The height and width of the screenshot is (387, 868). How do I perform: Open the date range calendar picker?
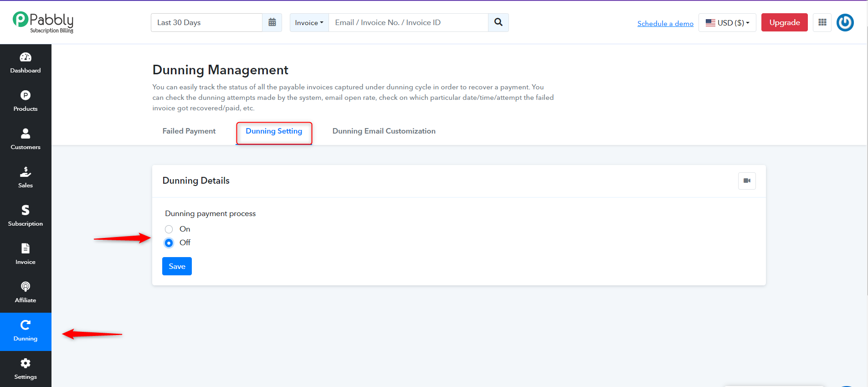pyautogui.click(x=272, y=22)
